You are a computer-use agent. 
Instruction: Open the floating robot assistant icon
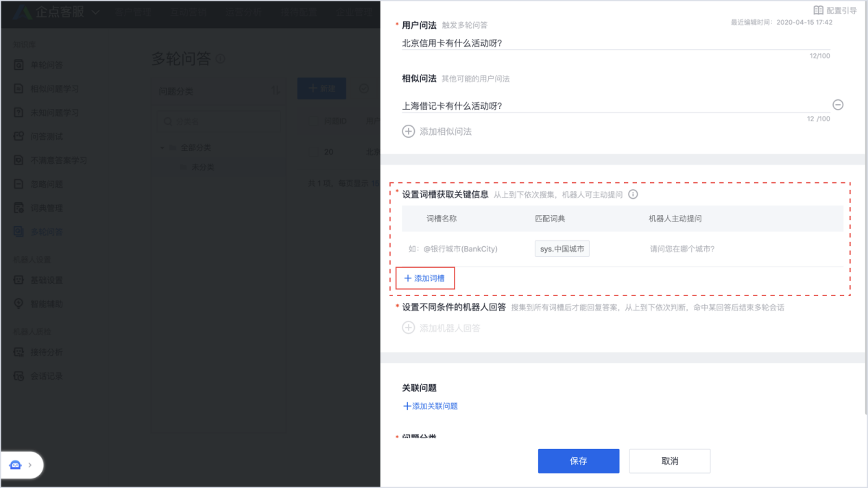[x=15, y=465]
